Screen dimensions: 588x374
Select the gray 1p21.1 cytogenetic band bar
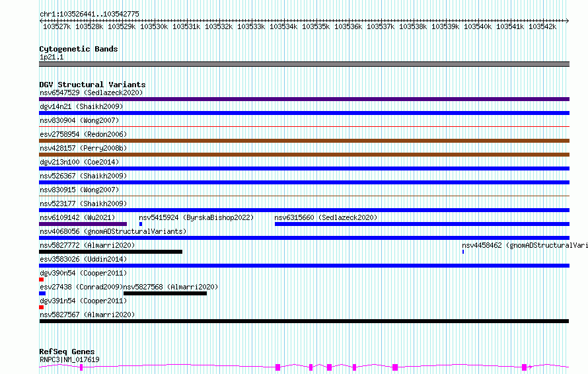[x=304, y=64]
